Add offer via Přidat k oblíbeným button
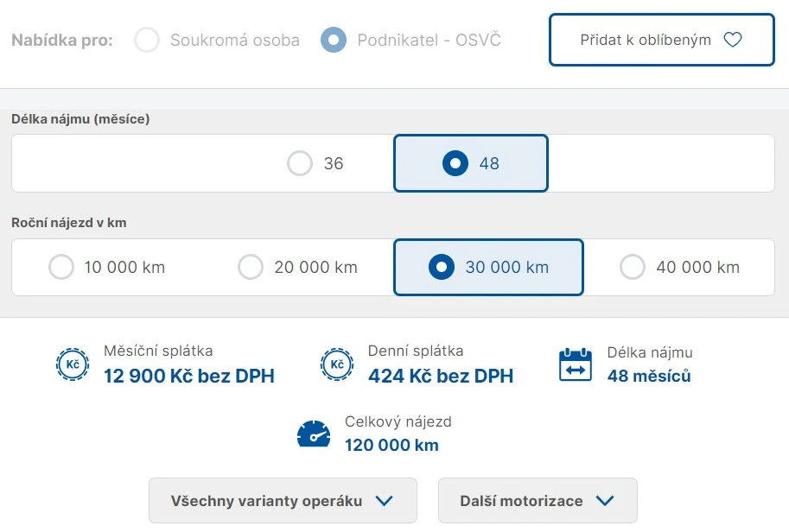 [x=661, y=40]
